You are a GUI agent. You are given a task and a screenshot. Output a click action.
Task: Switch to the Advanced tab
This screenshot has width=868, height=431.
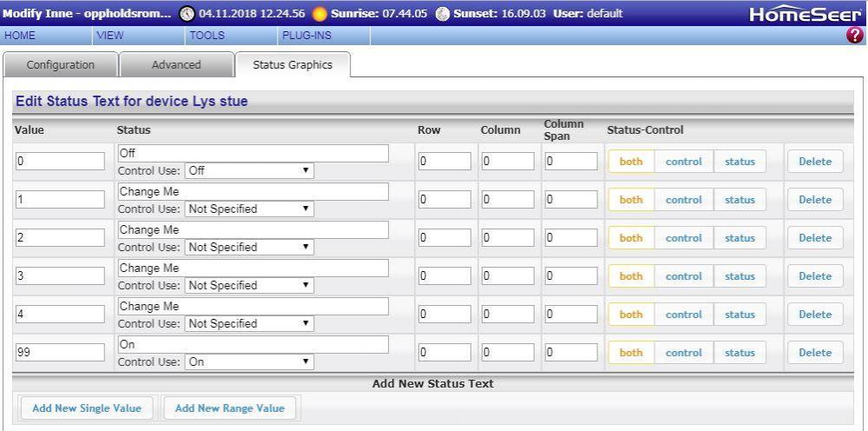176,65
